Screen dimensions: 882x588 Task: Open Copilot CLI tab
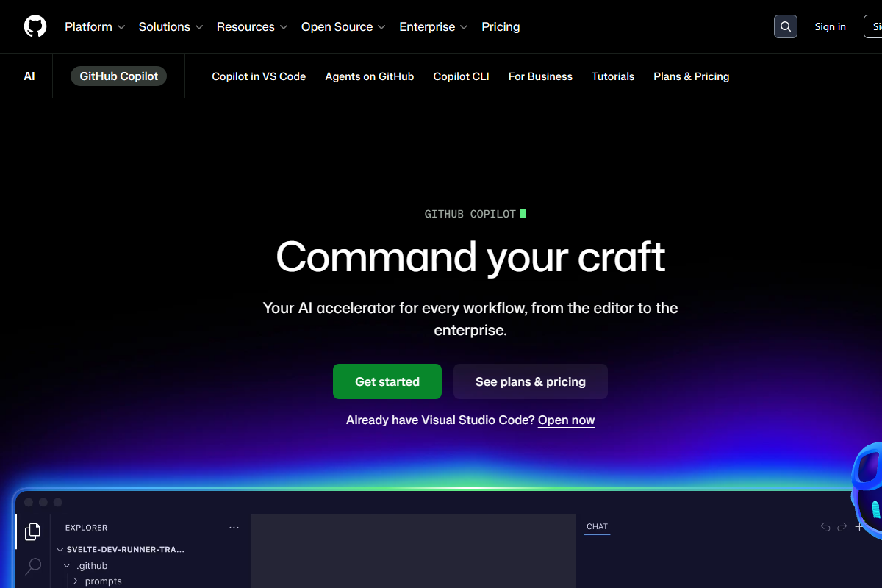click(462, 76)
